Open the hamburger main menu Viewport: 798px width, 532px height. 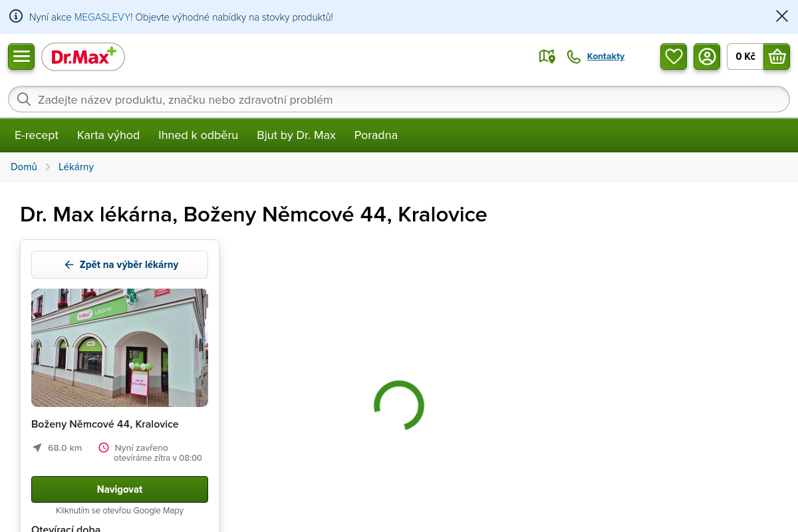21,57
